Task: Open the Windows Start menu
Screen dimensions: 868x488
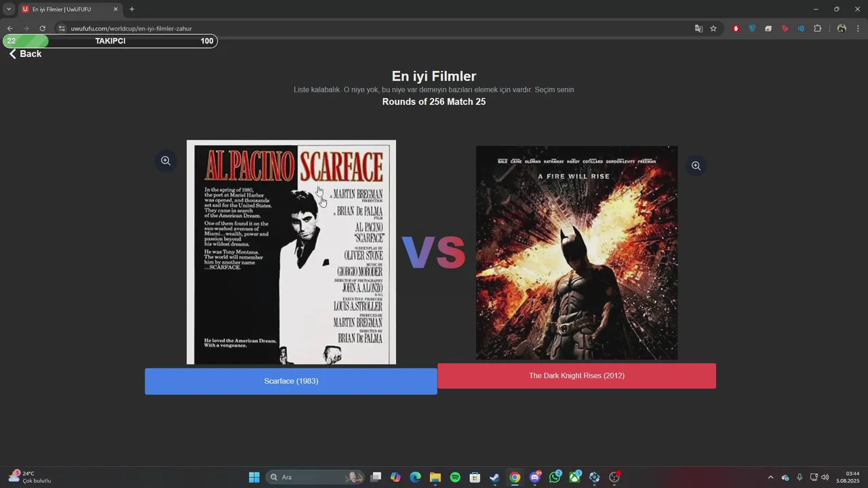Action: pyautogui.click(x=254, y=477)
